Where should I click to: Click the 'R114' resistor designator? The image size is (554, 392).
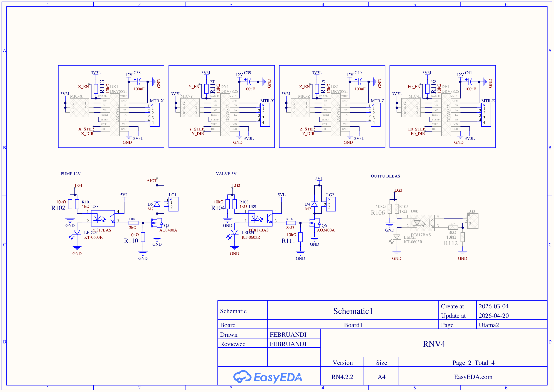[x=212, y=87]
